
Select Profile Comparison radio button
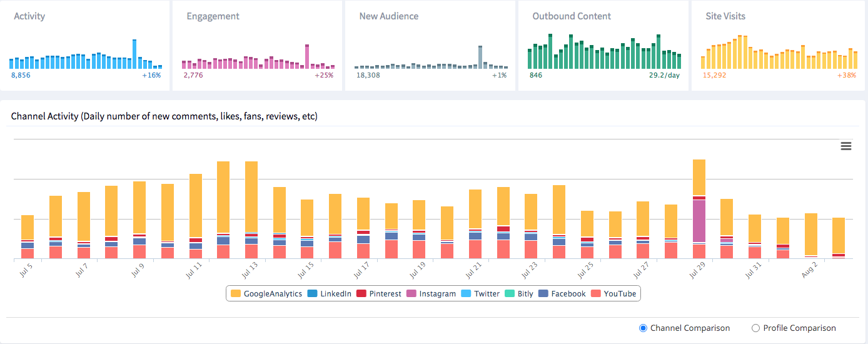coord(755,328)
